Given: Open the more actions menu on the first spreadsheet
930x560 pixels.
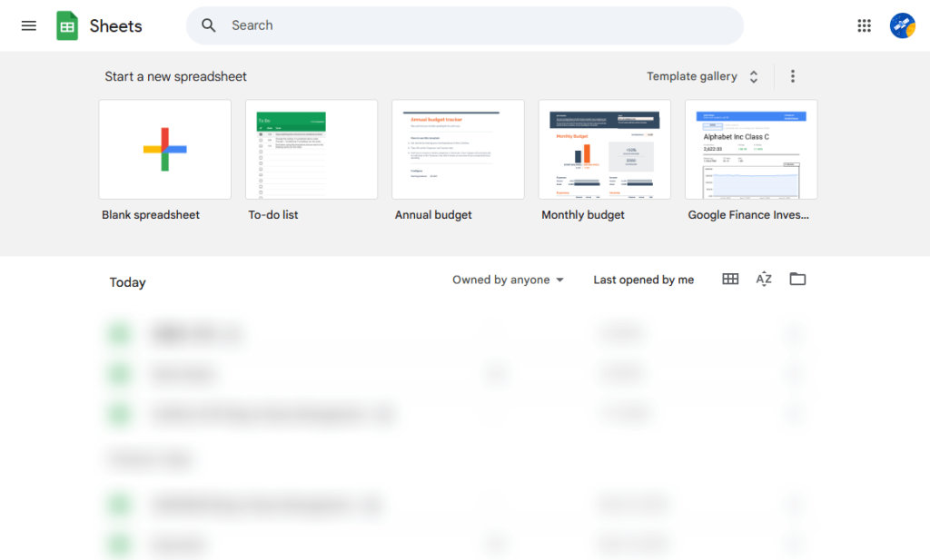Looking at the screenshot, I should pyautogui.click(x=796, y=333).
